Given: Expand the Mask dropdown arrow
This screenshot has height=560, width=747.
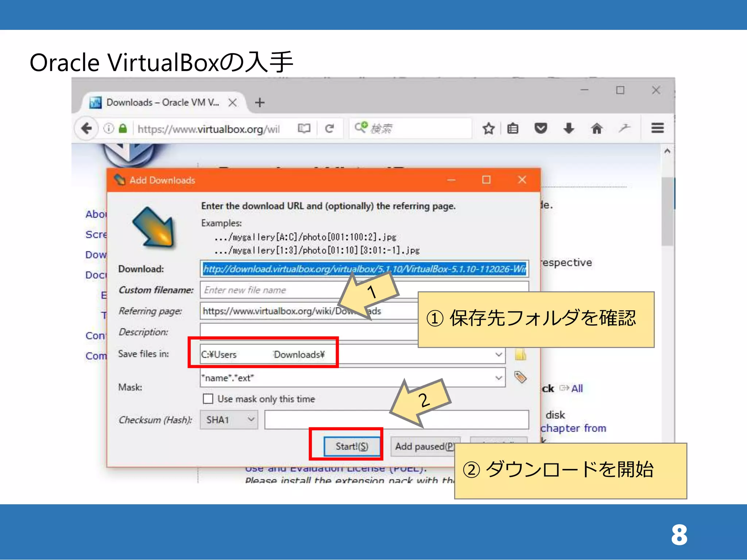Looking at the screenshot, I should click(498, 378).
